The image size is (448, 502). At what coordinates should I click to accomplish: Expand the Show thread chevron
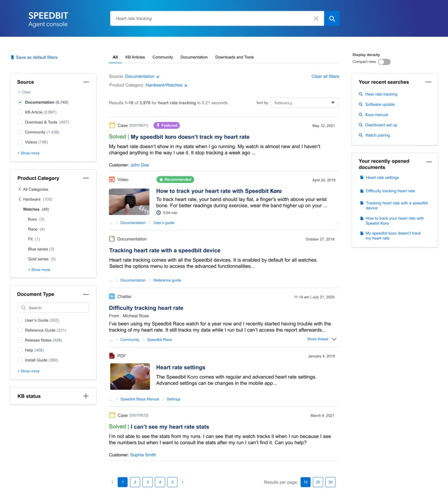click(x=334, y=339)
